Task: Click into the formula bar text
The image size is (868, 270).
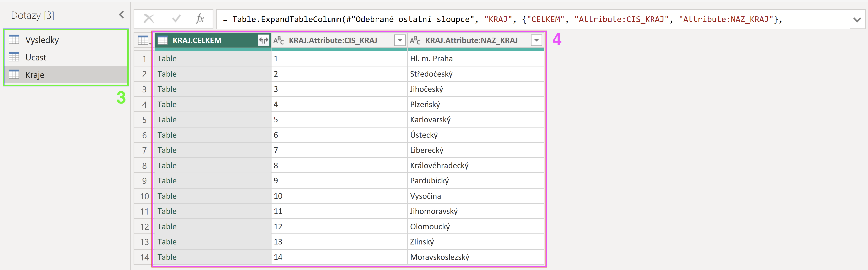Action: (x=532, y=19)
